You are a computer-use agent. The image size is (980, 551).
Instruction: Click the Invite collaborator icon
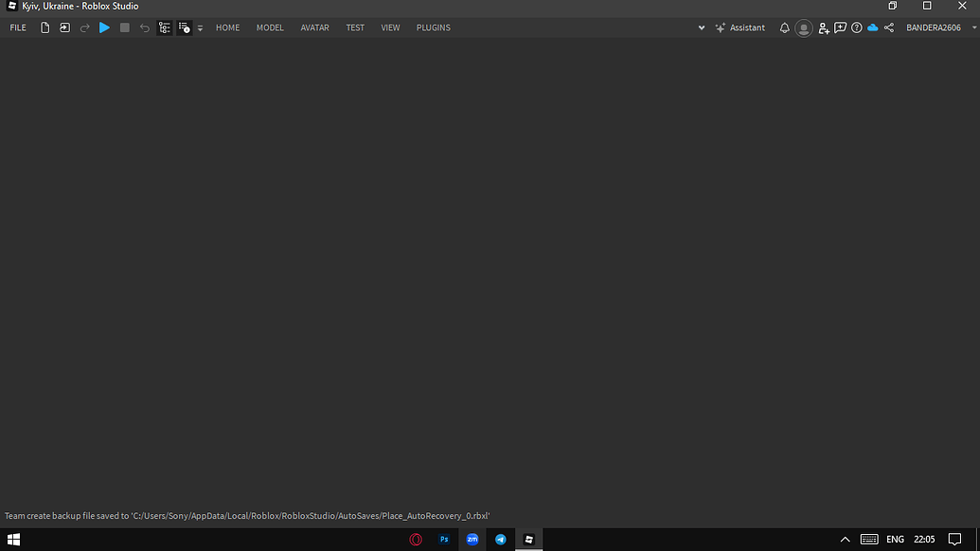point(823,27)
